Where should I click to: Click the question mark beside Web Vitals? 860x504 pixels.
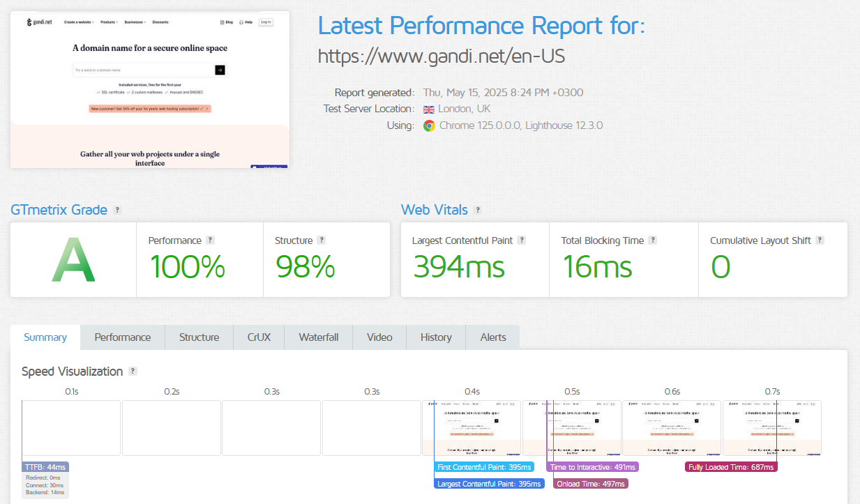coord(477,210)
